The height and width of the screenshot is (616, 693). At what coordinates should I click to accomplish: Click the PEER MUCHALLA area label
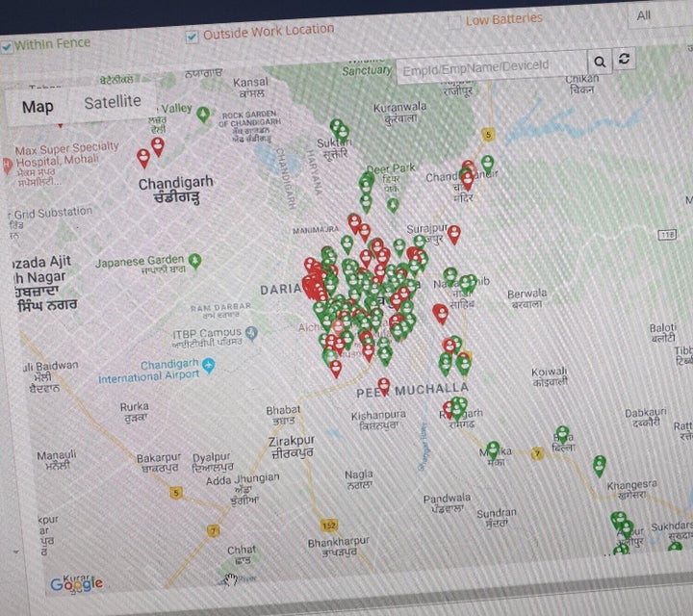(412, 390)
